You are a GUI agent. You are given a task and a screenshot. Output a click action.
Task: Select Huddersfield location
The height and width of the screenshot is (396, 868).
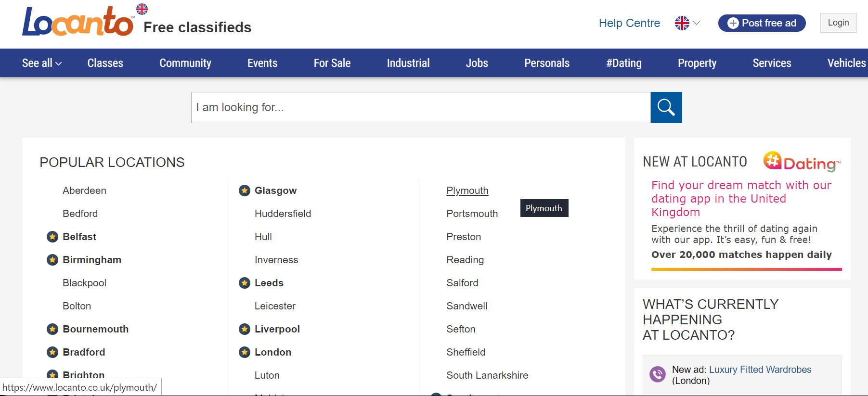click(283, 214)
